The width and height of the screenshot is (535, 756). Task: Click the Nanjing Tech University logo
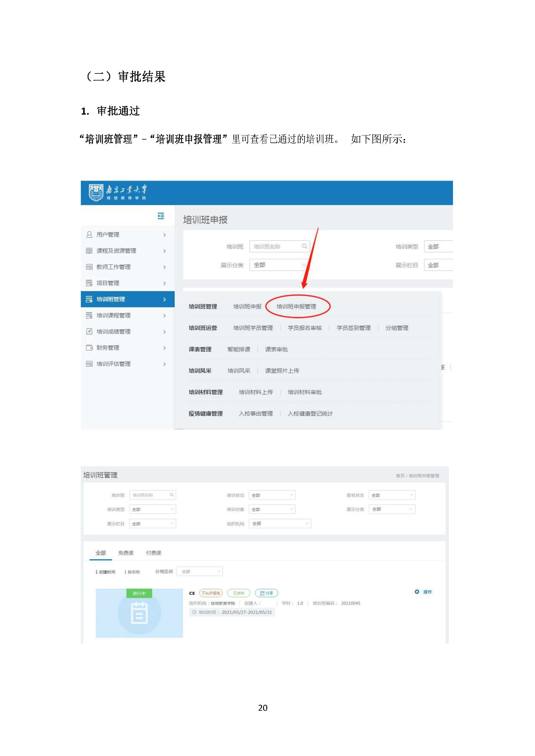coord(118,193)
